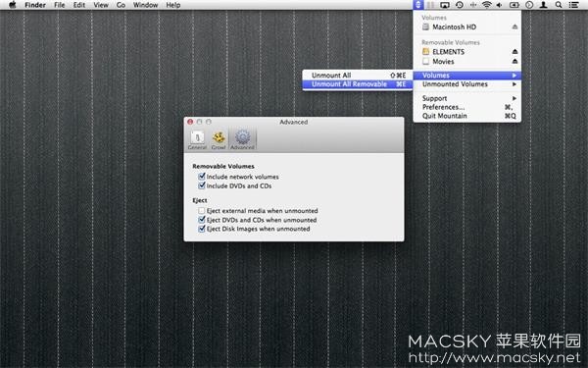Click the Advanced window title bar
588x368 pixels.
294,122
